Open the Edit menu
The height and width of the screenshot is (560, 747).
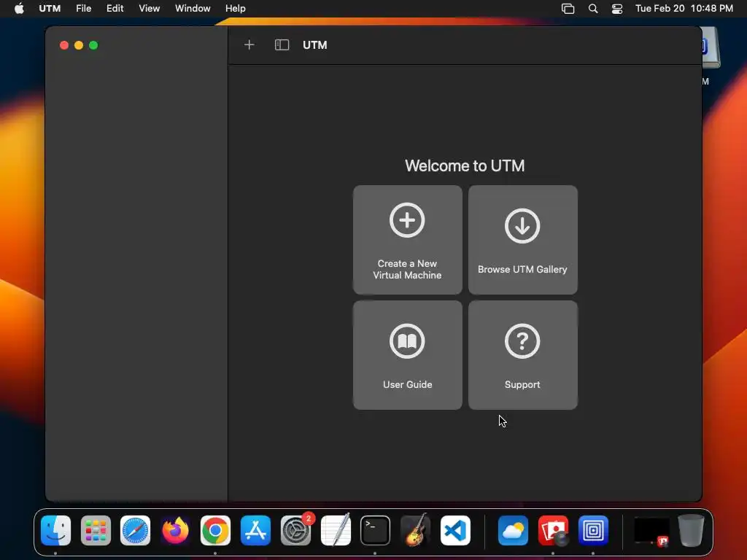click(115, 8)
